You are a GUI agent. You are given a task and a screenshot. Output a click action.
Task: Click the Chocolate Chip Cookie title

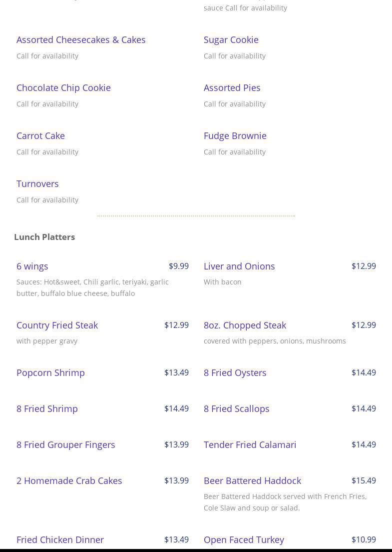click(x=63, y=87)
